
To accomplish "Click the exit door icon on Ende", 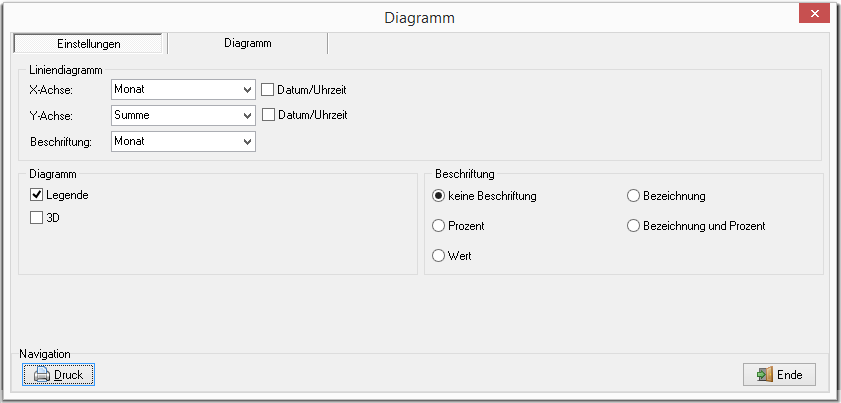I will 765,375.
